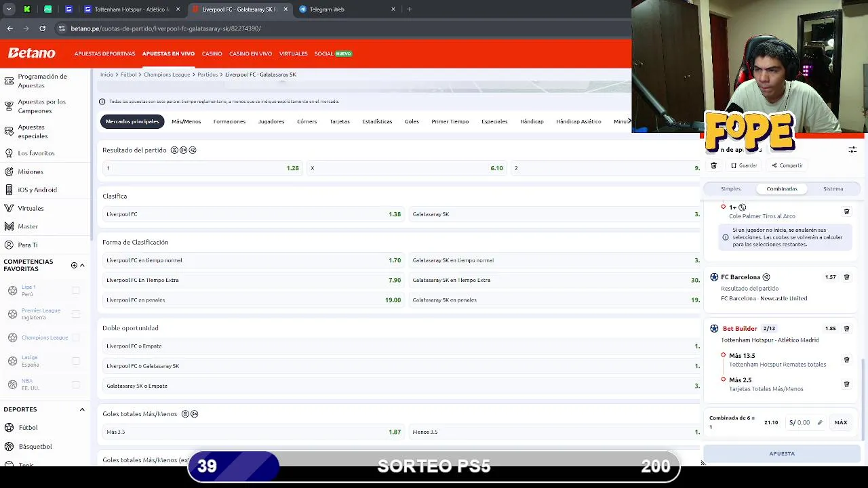Switch to Tottenham Hotspur - Atlético tab
This screenshot has height=488, width=868.
(131, 9)
